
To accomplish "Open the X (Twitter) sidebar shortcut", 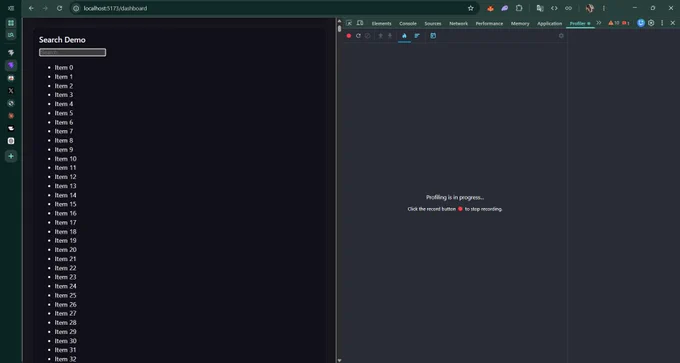I will click(x=11, y=91).
